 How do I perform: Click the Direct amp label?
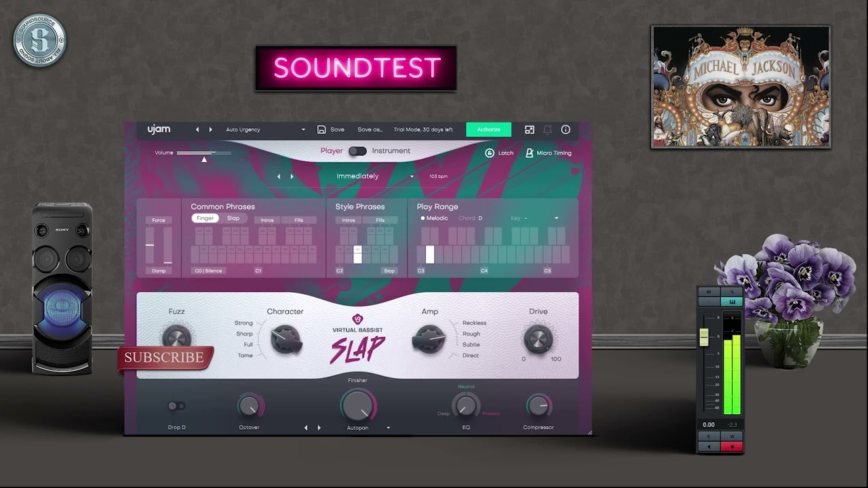tap(471, 355)
